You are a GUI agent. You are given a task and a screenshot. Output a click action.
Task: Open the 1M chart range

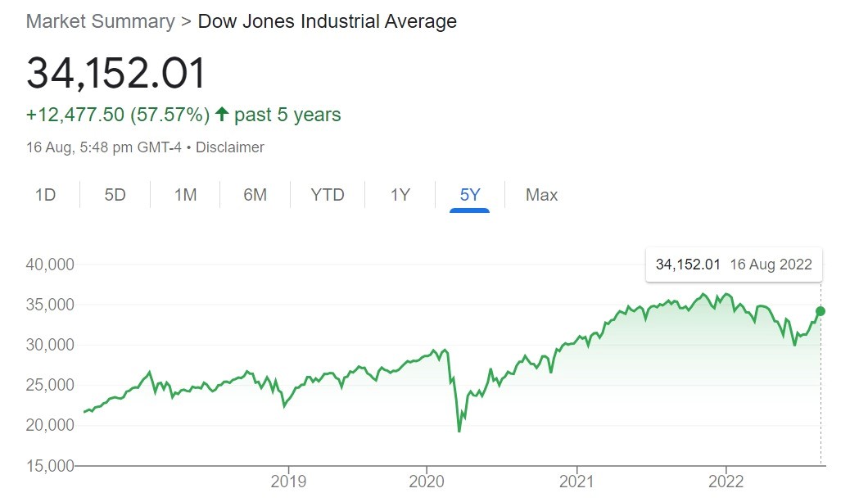186,195
